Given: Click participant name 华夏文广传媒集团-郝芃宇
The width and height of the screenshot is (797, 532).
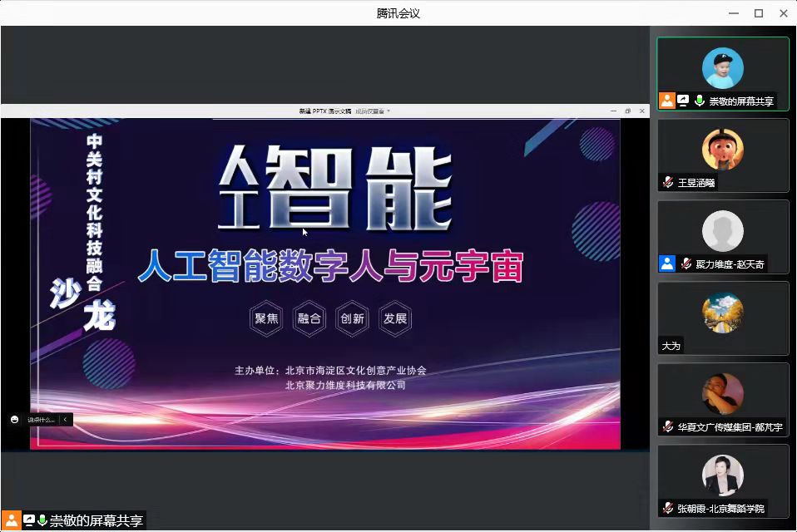Looking at the screenshot, I should tap(730, 427).
